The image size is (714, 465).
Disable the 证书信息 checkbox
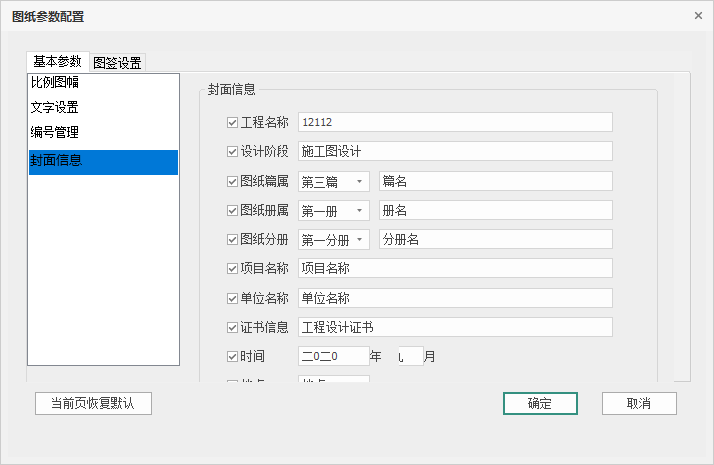(233, 327)
